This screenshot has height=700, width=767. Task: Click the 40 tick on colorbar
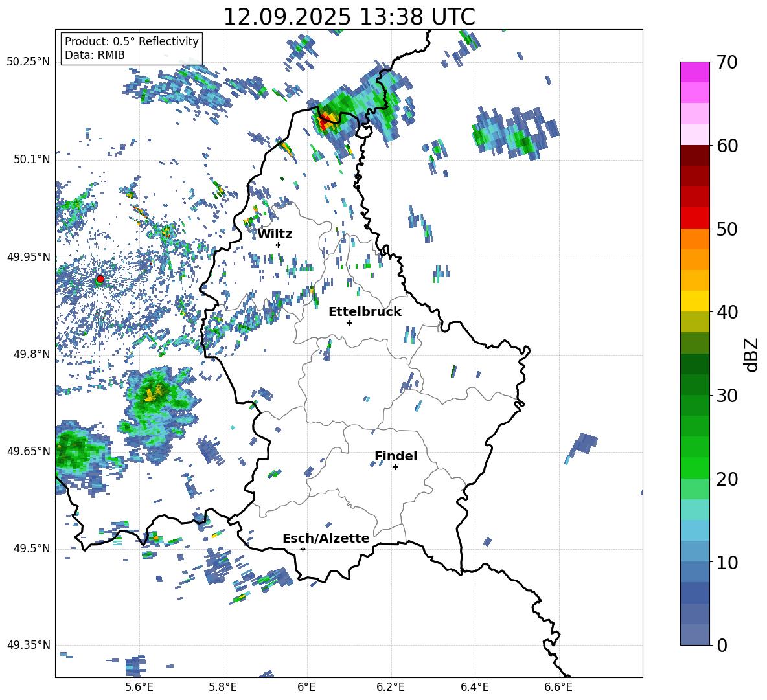(726, 312)
